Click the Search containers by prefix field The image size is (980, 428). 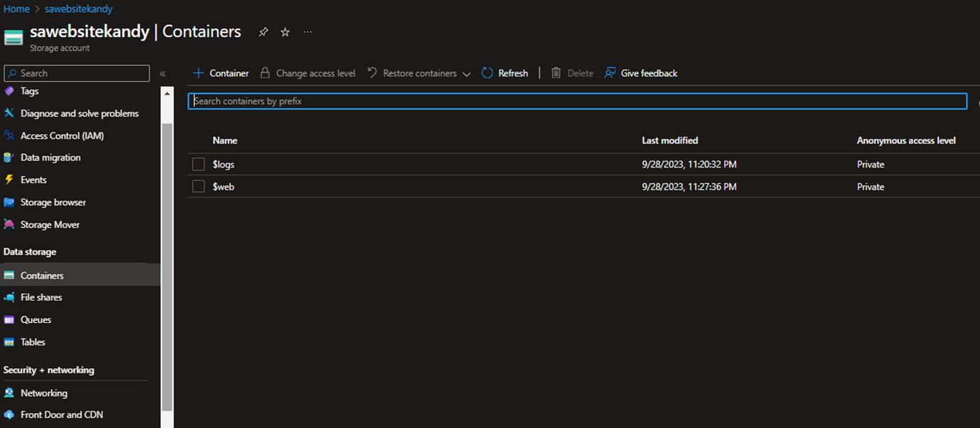tap(577, 101)
